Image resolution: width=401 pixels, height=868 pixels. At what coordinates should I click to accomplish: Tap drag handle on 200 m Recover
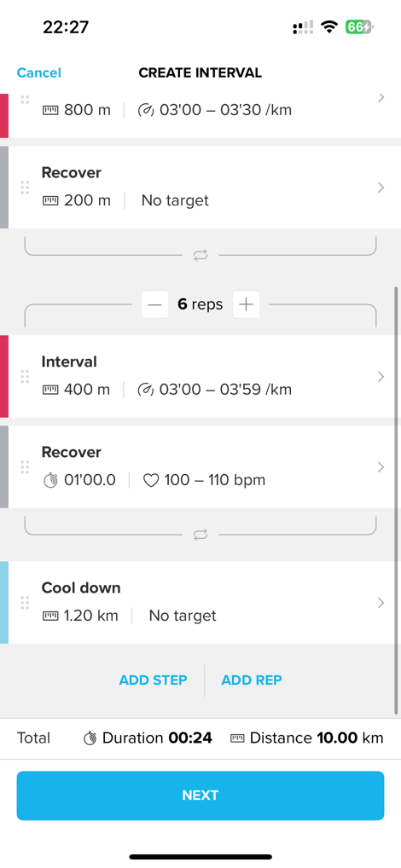[x=25, y=188]
